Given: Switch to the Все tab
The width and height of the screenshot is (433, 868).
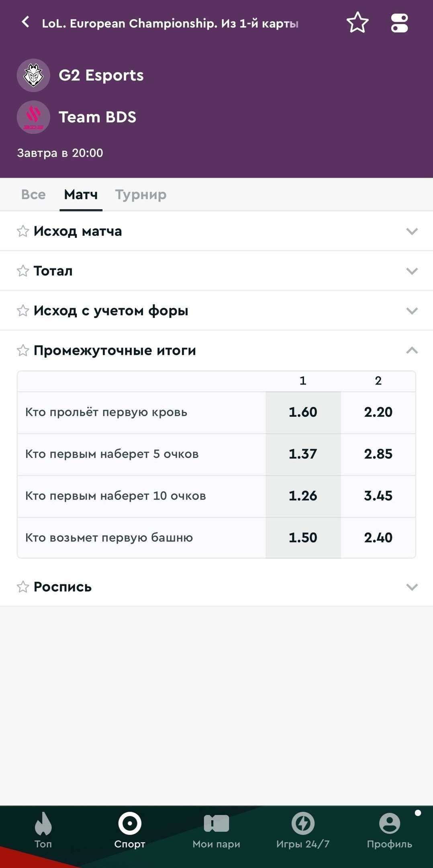Looking at the screenshot, I should click(33, 195).
